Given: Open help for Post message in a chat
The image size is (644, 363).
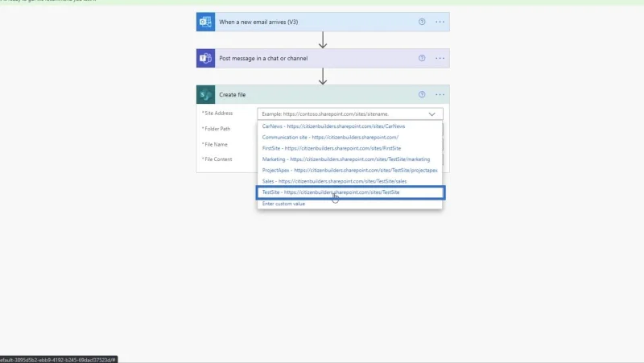Looking at the screenshot, I should click(422, 58).
